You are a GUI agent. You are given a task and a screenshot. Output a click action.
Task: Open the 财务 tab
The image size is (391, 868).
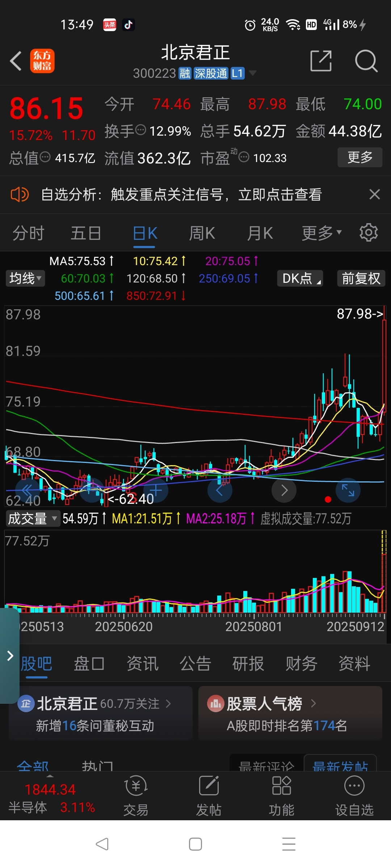point(301,664)
